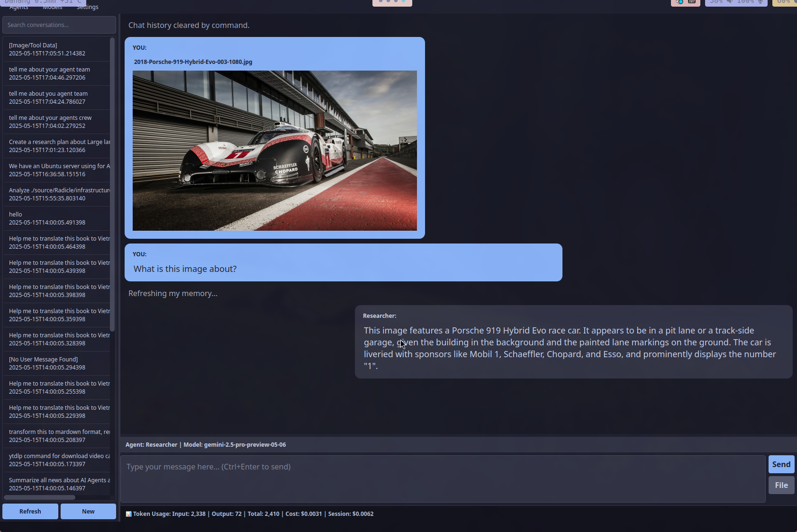Open the [Image/Tool Data] conversation
797x532 pixels.
click(57, 49)
